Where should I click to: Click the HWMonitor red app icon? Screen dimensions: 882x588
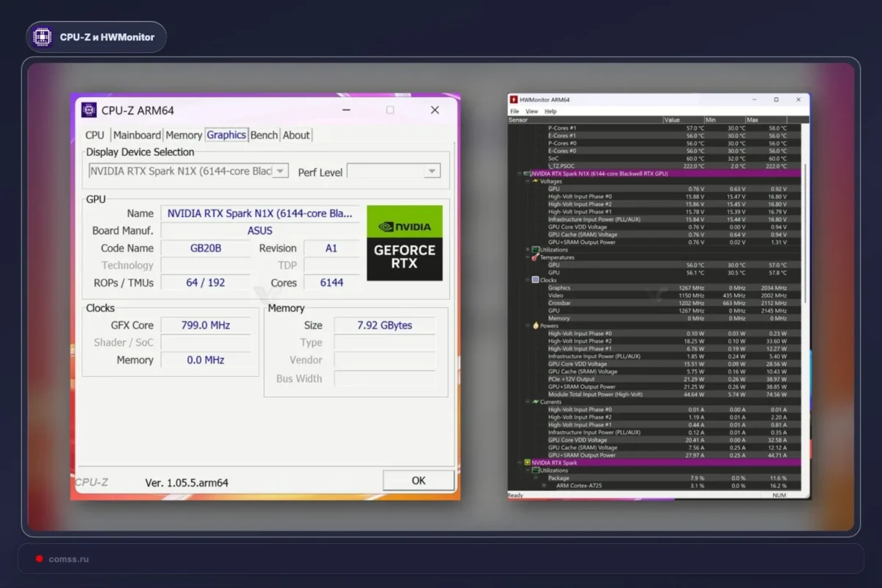tap(514, 99)
